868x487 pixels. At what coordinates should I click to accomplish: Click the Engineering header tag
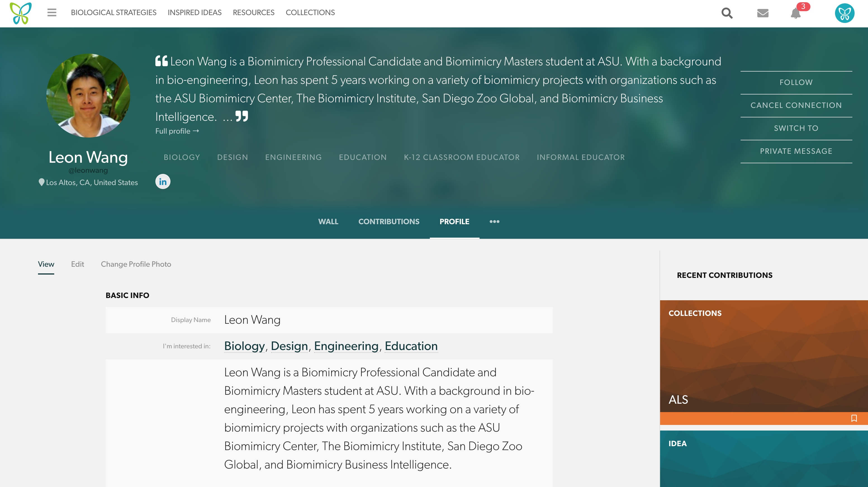point(293,157)
